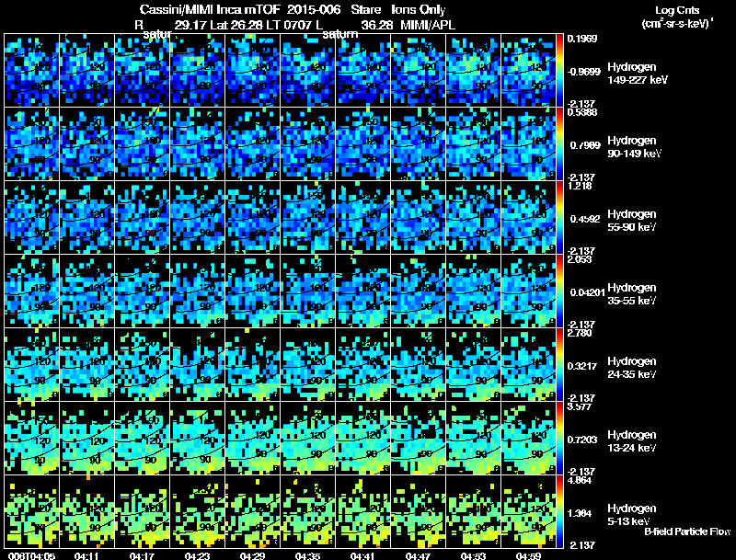Click the 04:41 time axis label
The width and height of the screenshot is (736, 560).
[362, 556]
